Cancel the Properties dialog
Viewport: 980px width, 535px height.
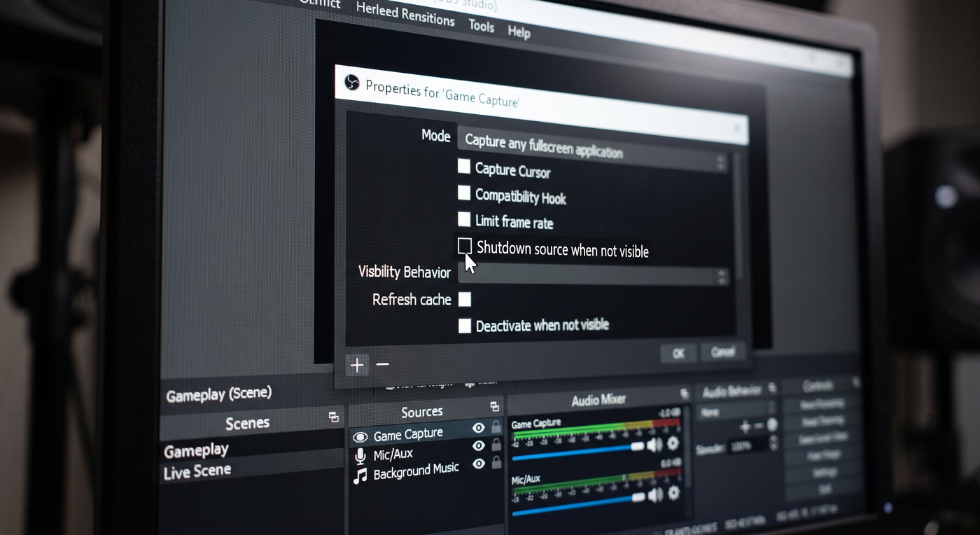[x=722, y=351]
